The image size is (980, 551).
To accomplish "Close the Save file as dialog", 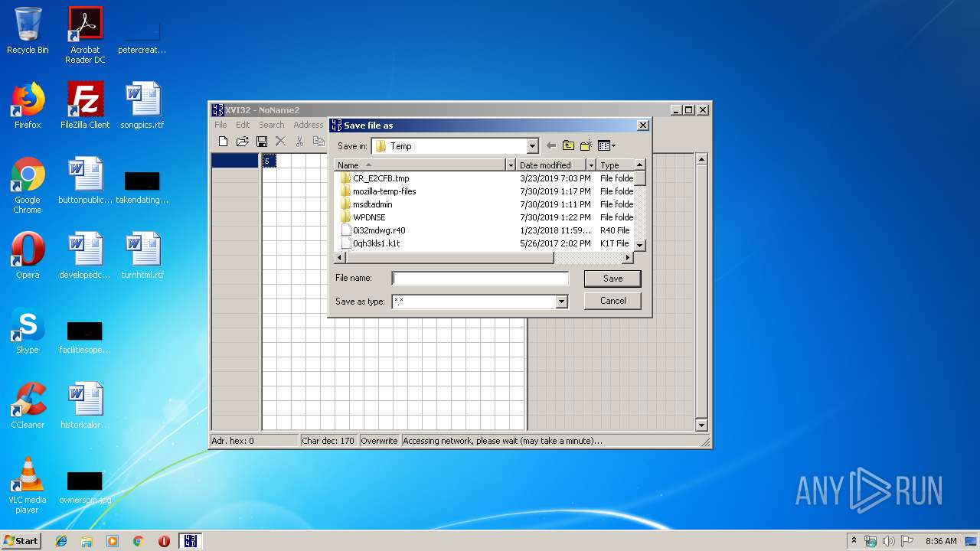I will click(643, 126).
